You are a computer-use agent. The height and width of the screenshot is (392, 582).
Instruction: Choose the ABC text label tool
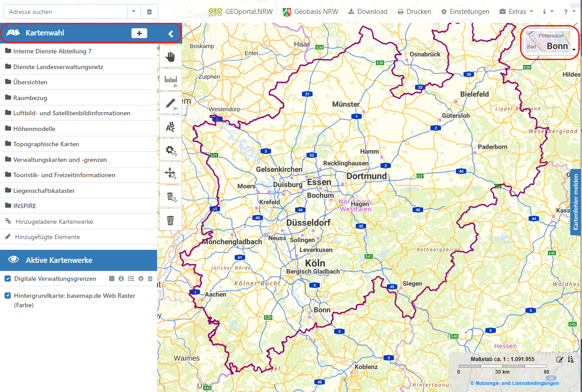point(171,127)
